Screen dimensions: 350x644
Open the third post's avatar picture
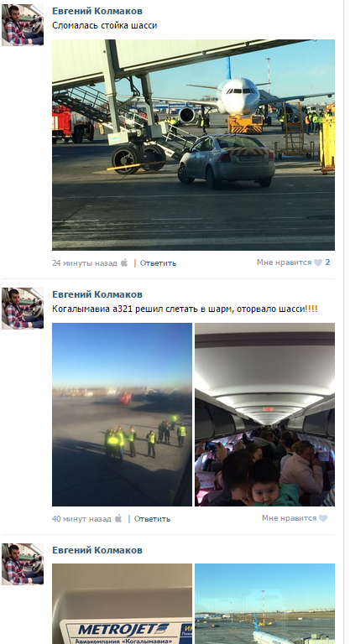pos(23,563)
